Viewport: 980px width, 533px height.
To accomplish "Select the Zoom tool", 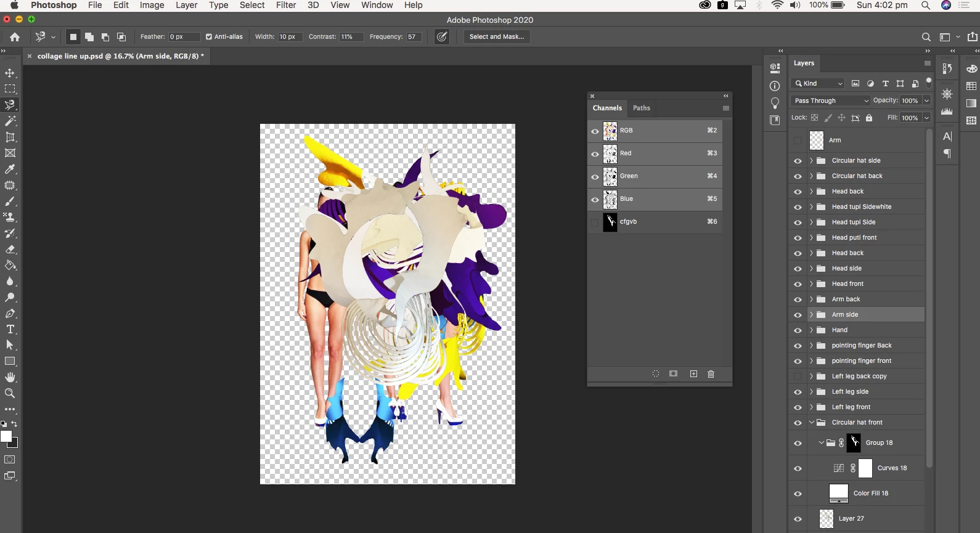I will point(10,393).
